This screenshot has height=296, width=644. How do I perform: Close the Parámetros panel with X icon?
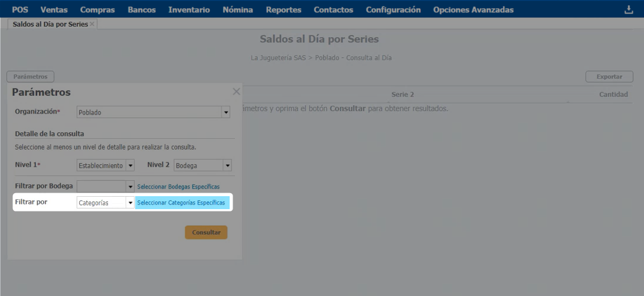pyautogui.click(x=236, y=92)
